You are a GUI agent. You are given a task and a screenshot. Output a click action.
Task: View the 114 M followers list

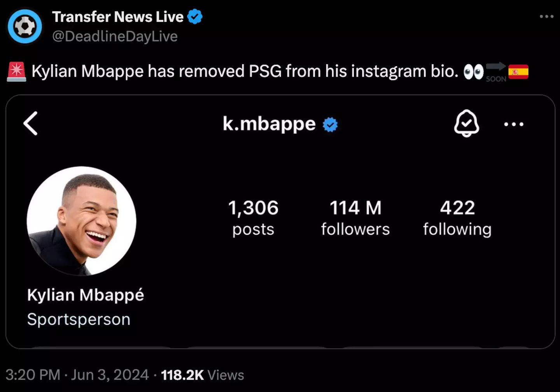coord(355,218)
